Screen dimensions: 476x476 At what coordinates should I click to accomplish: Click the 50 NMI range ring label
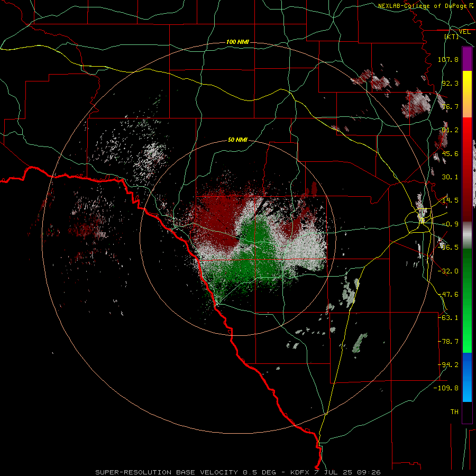(237, 140)
